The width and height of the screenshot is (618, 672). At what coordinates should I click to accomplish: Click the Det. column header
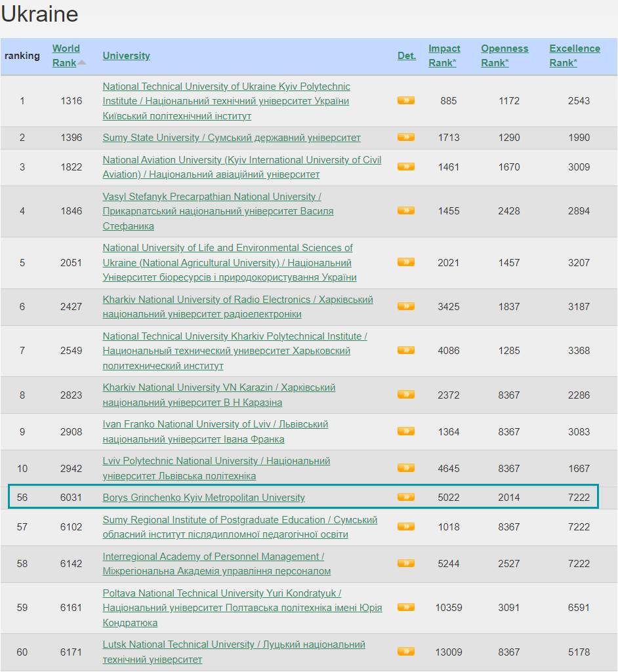pyautogui.click(x=406, y=56)
